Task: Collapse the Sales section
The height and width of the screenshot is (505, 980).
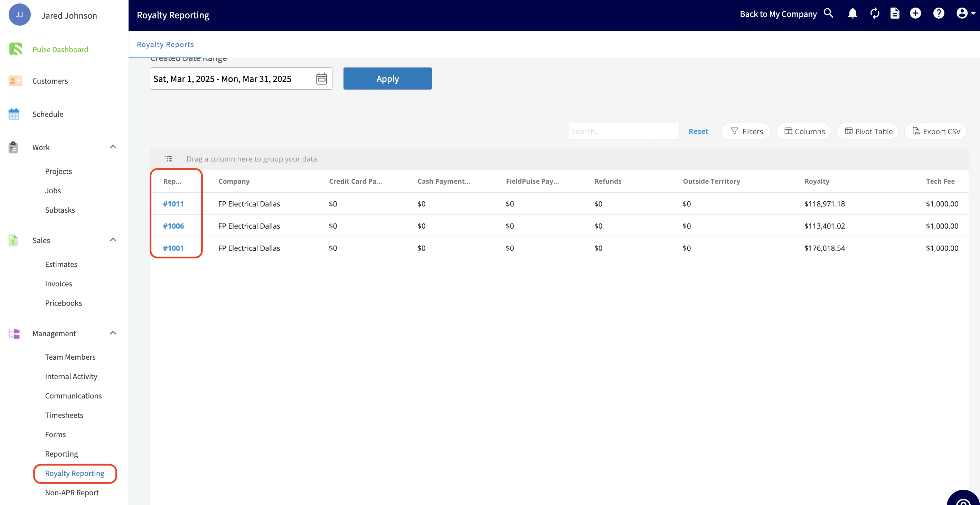Action: (113, 240)
